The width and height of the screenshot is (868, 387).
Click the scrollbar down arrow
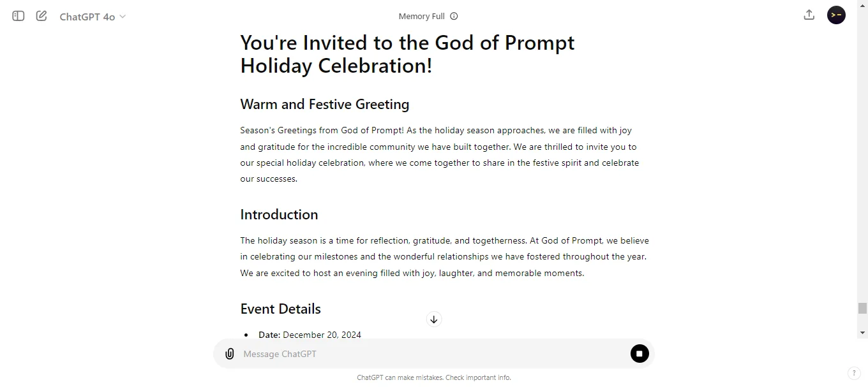point(863,332)
